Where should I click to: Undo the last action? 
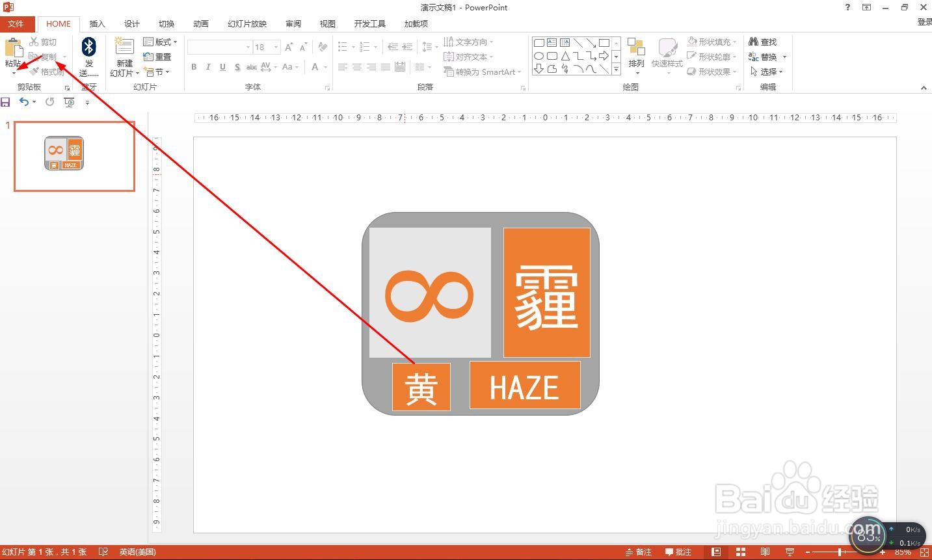click(x=23, y=101)
